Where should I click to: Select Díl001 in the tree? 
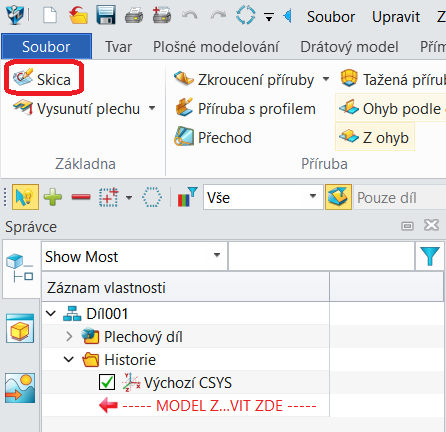tap(107, 314)
